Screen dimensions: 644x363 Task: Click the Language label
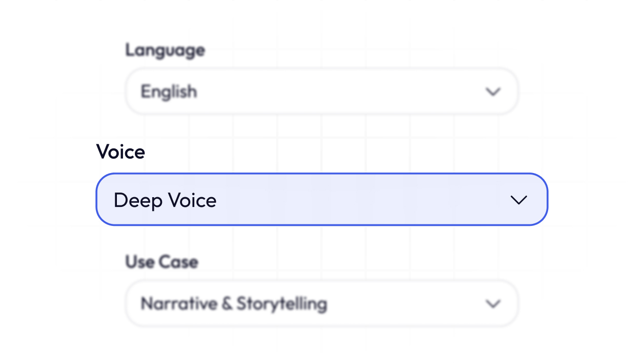pos(165,50)
